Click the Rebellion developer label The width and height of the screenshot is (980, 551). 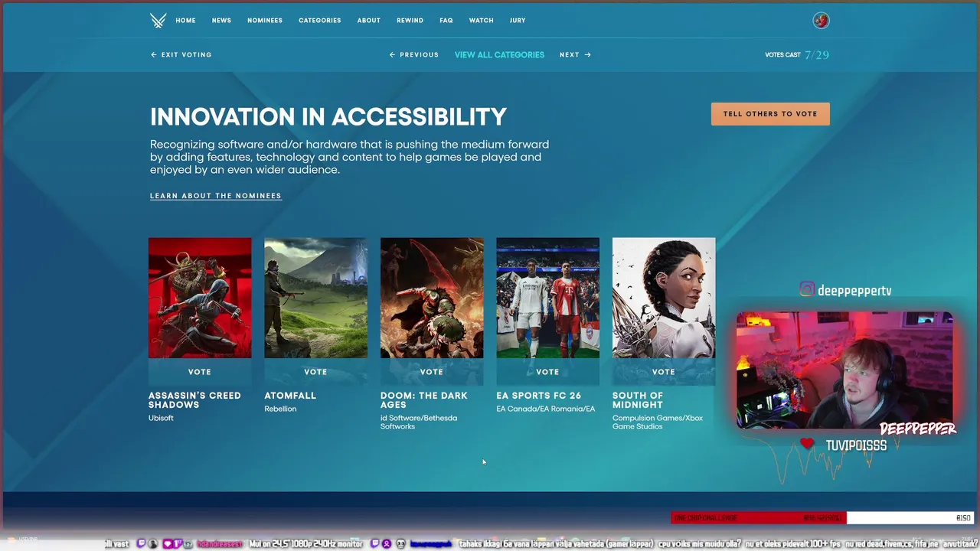pos(280,409)
